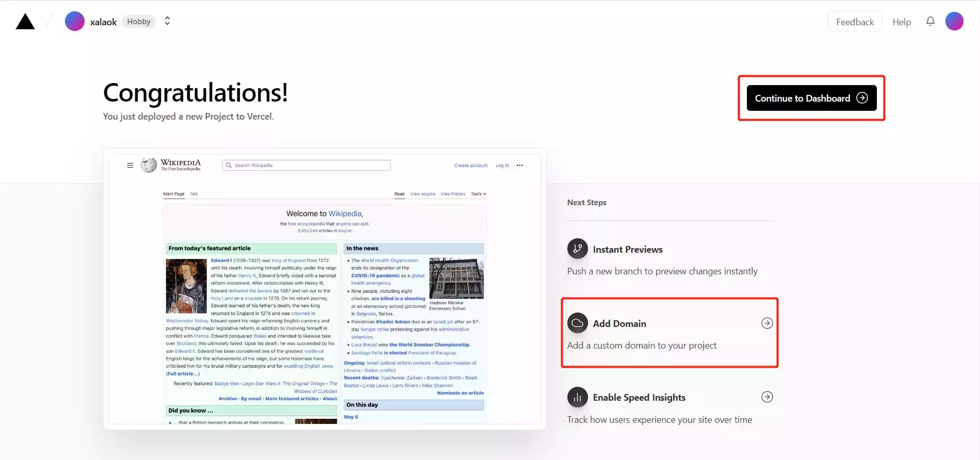Screen dimensions: 980x460
Task: Click 'Track how users experience your site' text
Action: (x=660, y=420)
